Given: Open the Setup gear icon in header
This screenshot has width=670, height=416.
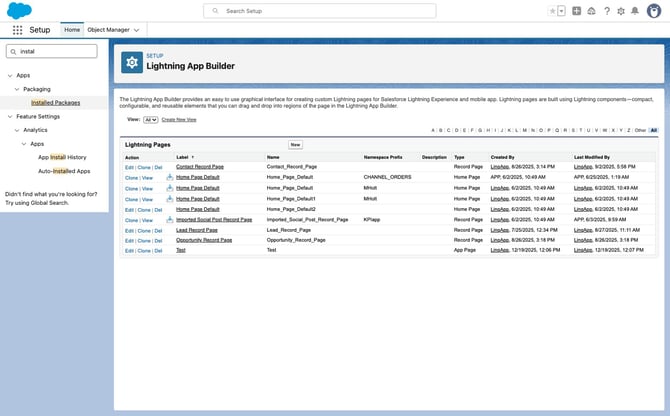Looking at the screenshot, I should pyautogui.click(x=621, y=11).
